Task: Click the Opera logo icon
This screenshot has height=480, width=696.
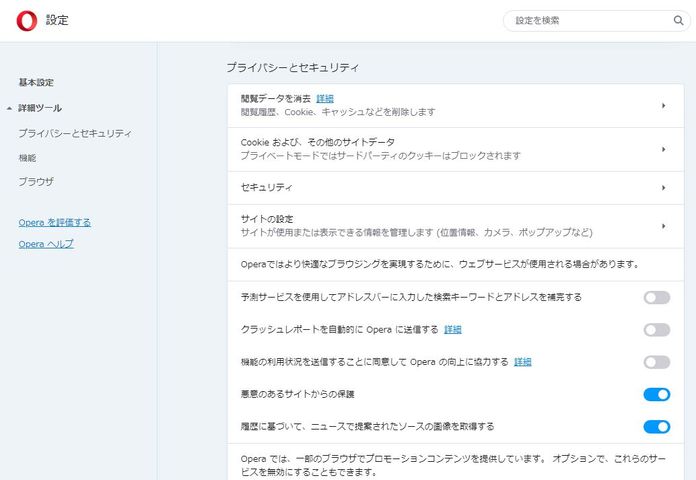Action: point(27,20)
